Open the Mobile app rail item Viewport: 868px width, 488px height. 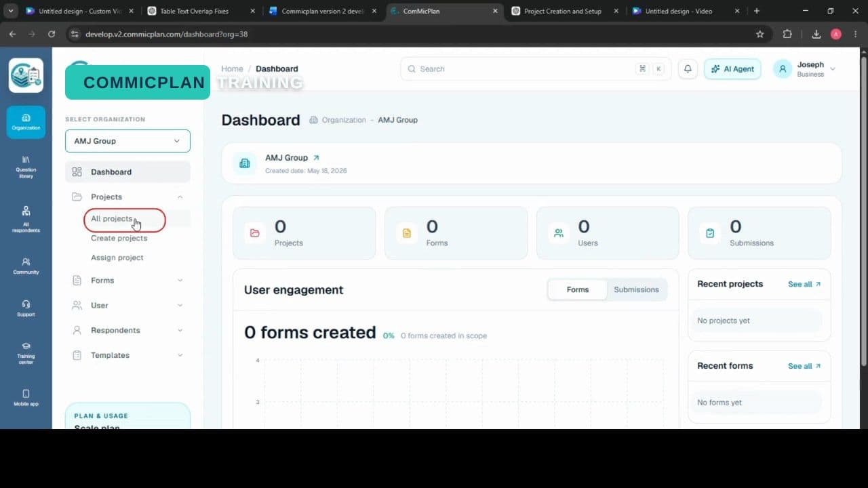(x=26, y=398)
